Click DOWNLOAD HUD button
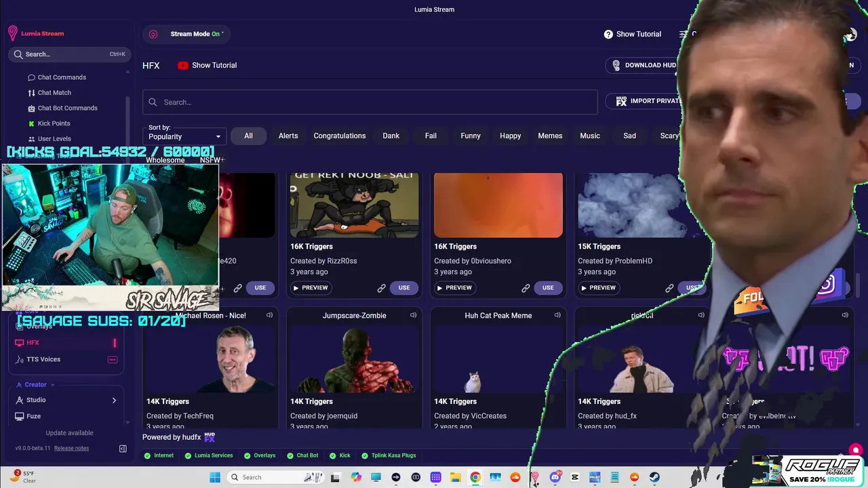 click(x=644, y=65)
